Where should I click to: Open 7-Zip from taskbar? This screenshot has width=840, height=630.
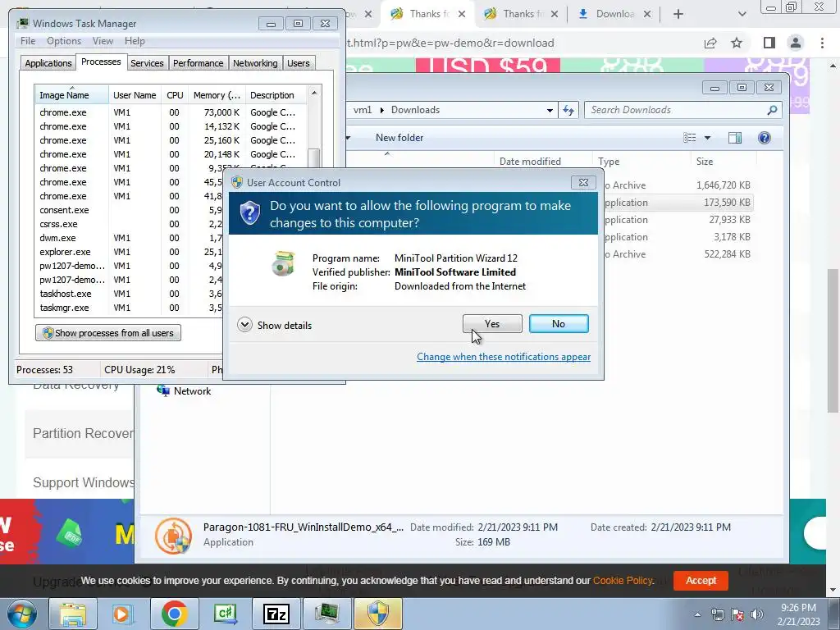click(276, 614)
